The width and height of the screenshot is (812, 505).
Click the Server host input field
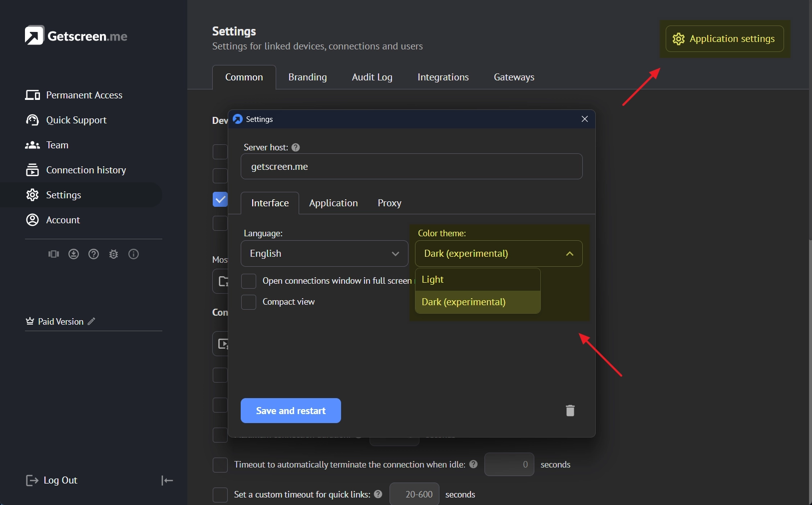(411, 167)
